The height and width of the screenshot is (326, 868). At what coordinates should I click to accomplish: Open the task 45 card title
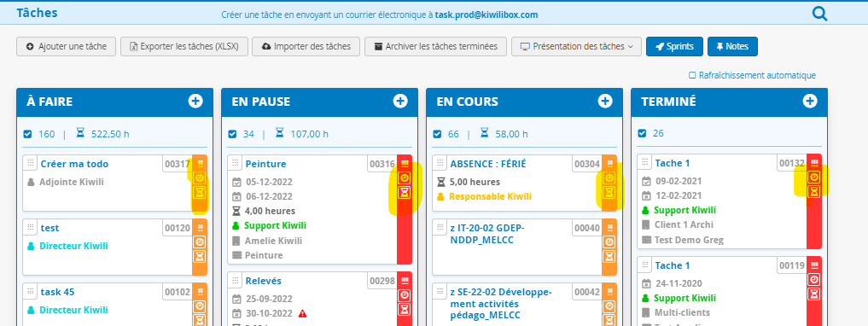[x=57, y=292]
